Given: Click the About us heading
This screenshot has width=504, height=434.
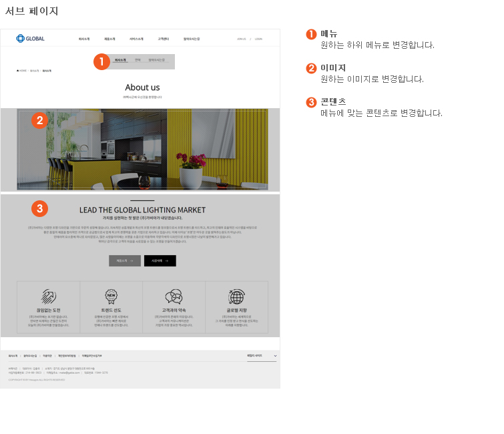Looking at the screenshot, I should [142, 87].
